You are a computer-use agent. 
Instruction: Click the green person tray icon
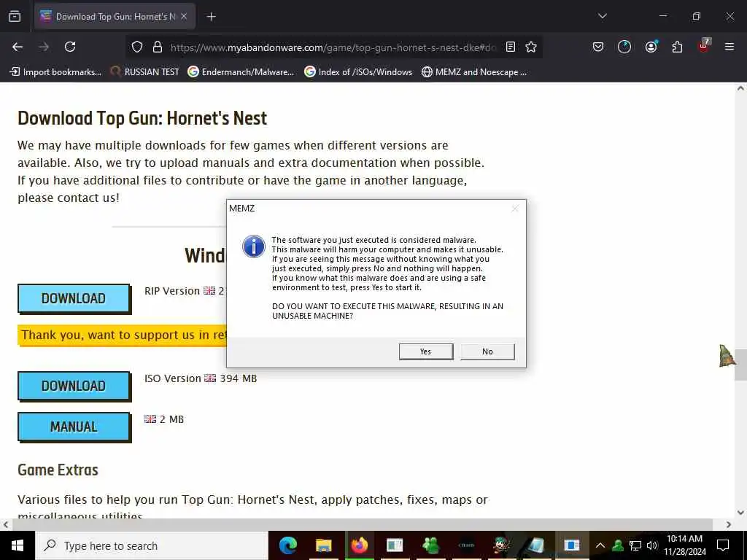point(618,545)
